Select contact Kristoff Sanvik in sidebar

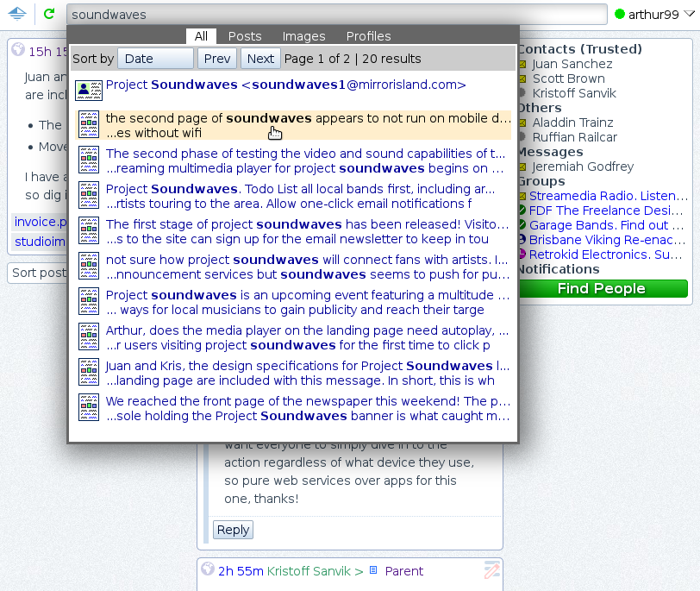[574, 93]
